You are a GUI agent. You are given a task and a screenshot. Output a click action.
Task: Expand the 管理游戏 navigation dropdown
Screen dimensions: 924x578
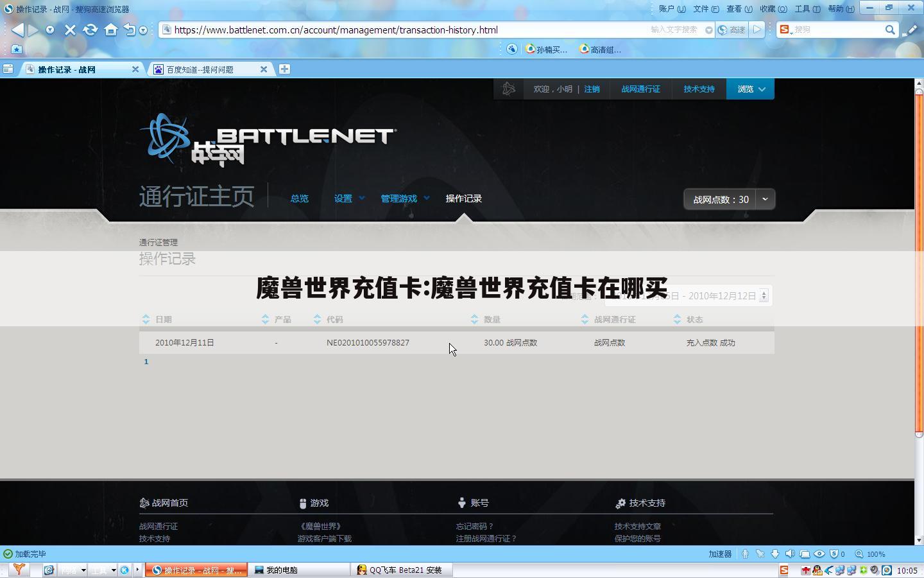click(x=405, y=198)
